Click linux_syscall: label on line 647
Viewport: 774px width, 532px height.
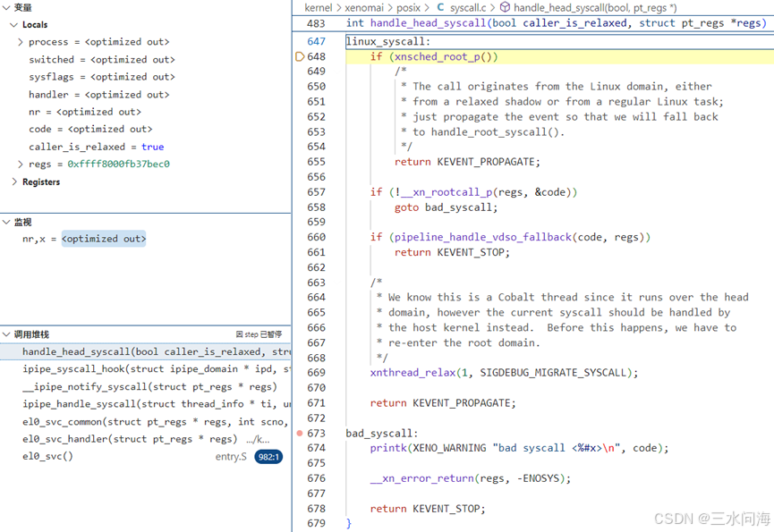(x=388, y=41)
